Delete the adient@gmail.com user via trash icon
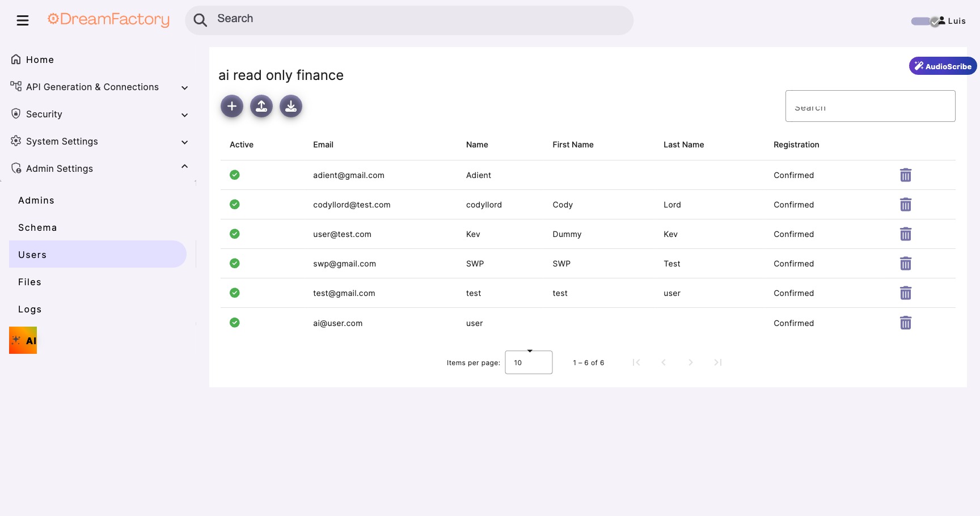Viewport: 980px width, 516px height. click(905, 175)
